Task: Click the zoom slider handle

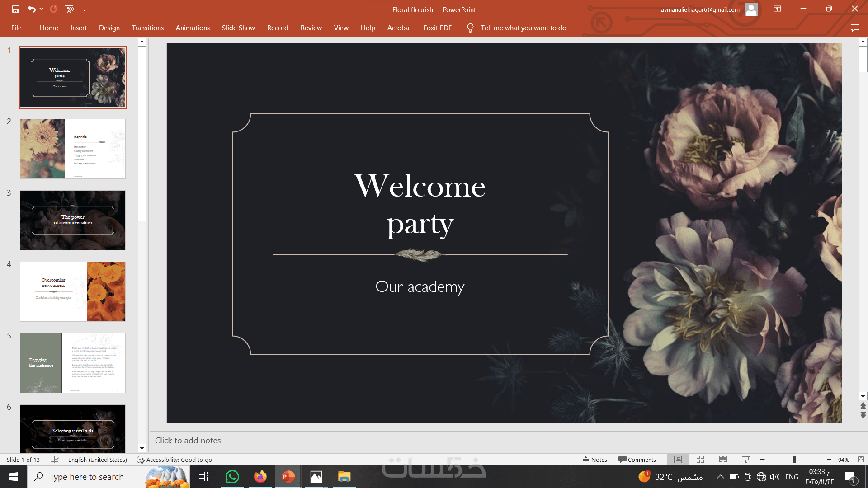Action: (794, 460)
